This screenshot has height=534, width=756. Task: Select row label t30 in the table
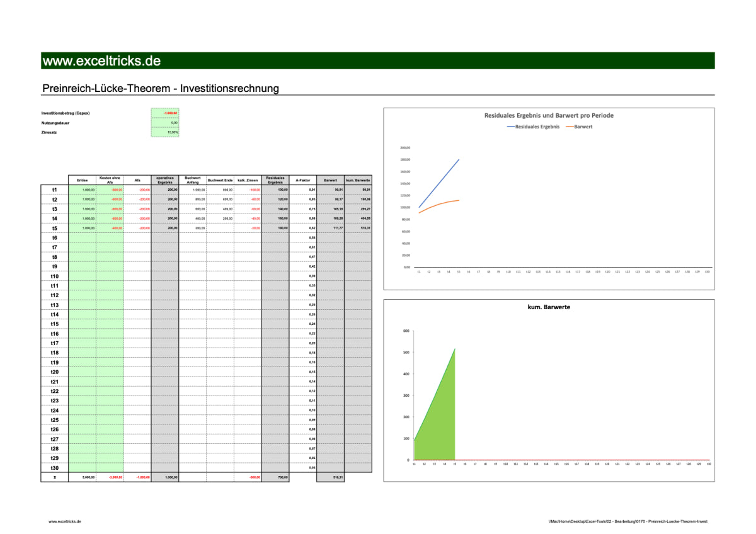click(56, 468)
